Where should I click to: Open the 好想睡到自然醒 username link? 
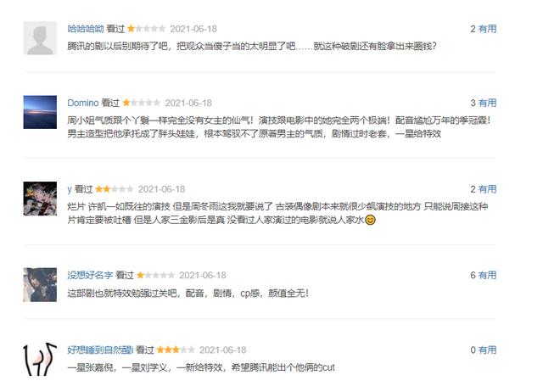(100, 350)
